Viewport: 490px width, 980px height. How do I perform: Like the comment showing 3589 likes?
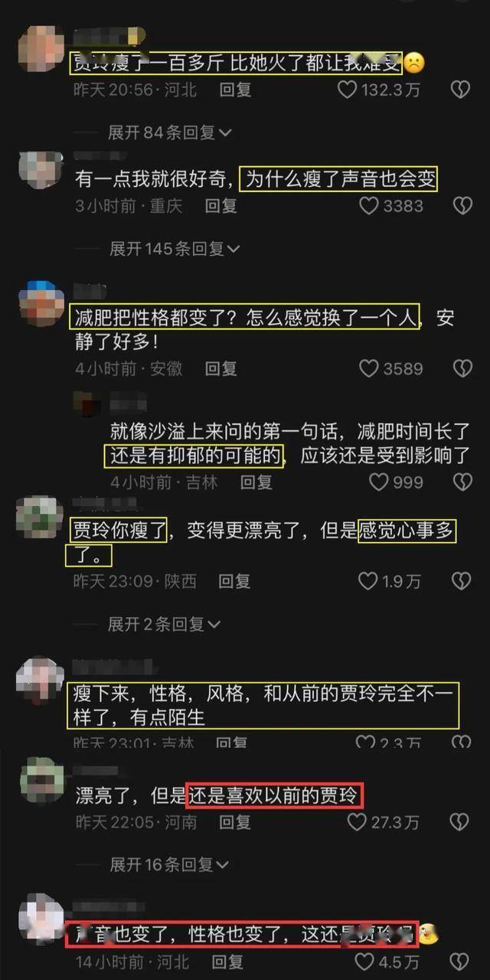(370, 368)
